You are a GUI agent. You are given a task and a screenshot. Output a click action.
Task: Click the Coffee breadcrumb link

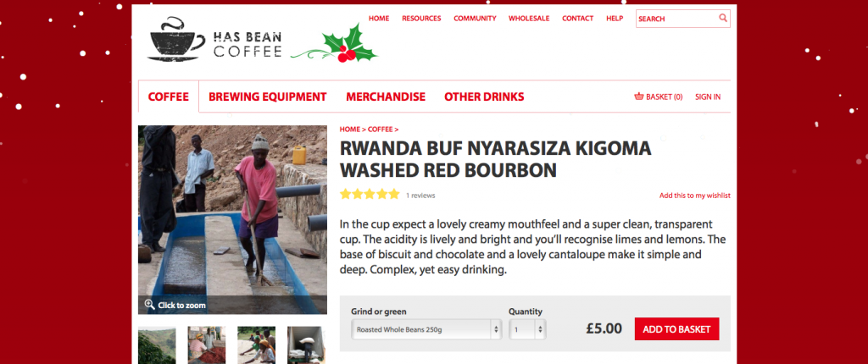(381, 130)
